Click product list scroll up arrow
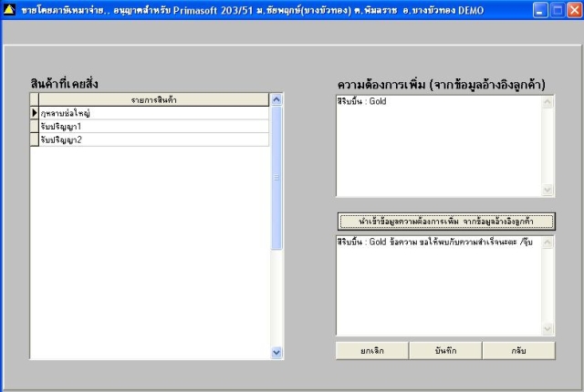Image resolution: width=584 pixels, height=392 pixels. click(x=276, y=99)
